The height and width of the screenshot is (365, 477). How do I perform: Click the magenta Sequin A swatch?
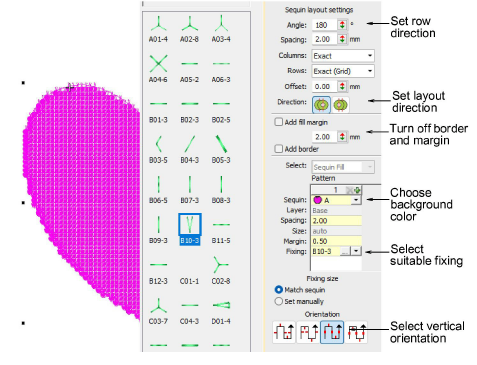(317, 200)
